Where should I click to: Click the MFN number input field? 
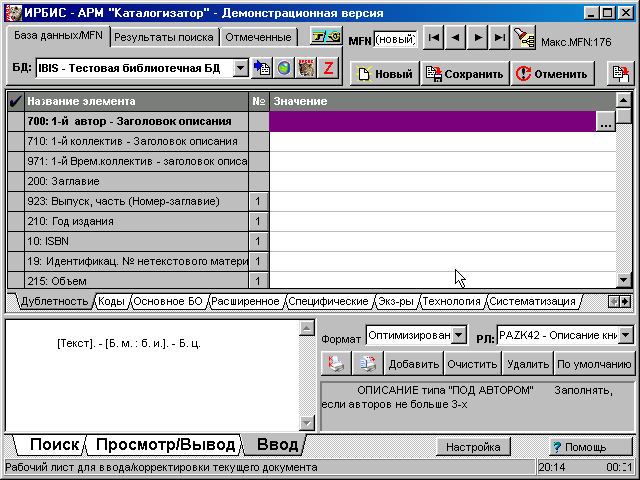tap(395, 38)
